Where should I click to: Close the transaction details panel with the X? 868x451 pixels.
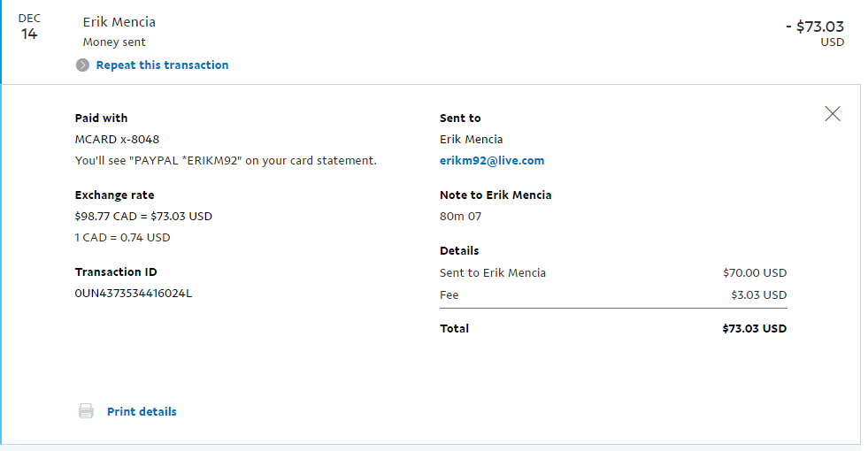tap(832, 114)
